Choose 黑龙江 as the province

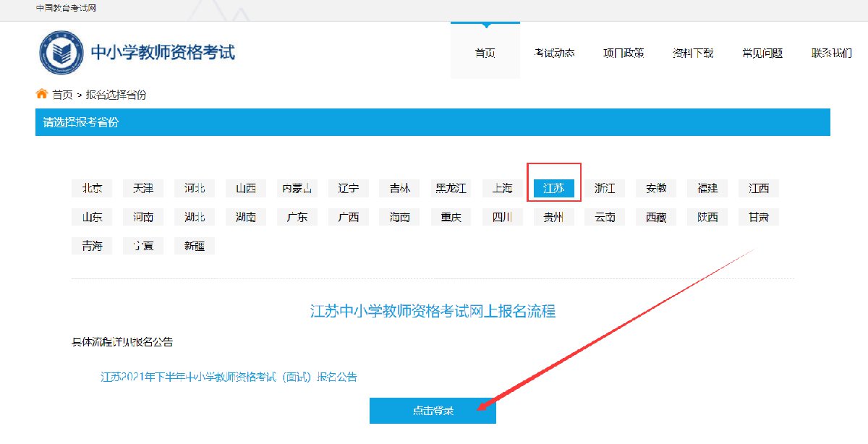[x=451, y=188]
